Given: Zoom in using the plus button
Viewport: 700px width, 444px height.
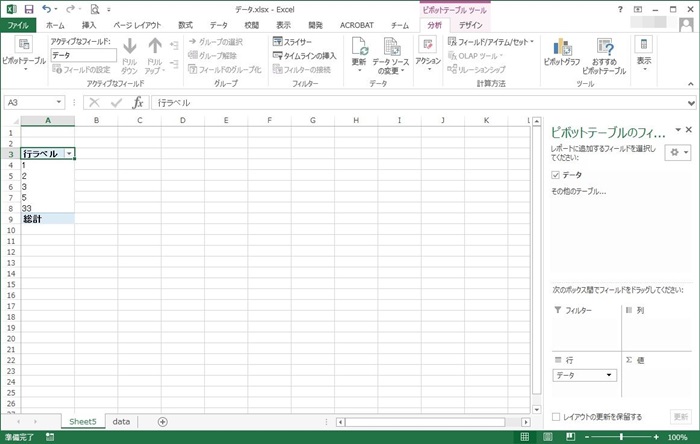Looking at the screenshot, I should [x=656, y=437].
